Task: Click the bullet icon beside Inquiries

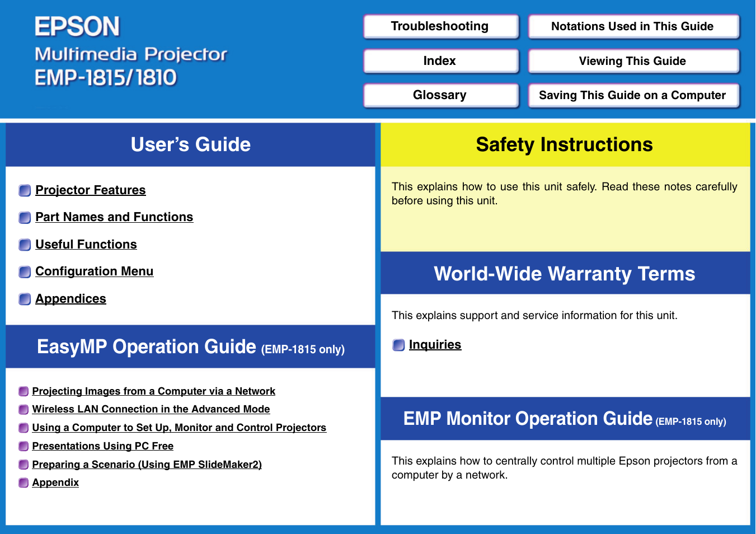Action: (x=398, y=345)
